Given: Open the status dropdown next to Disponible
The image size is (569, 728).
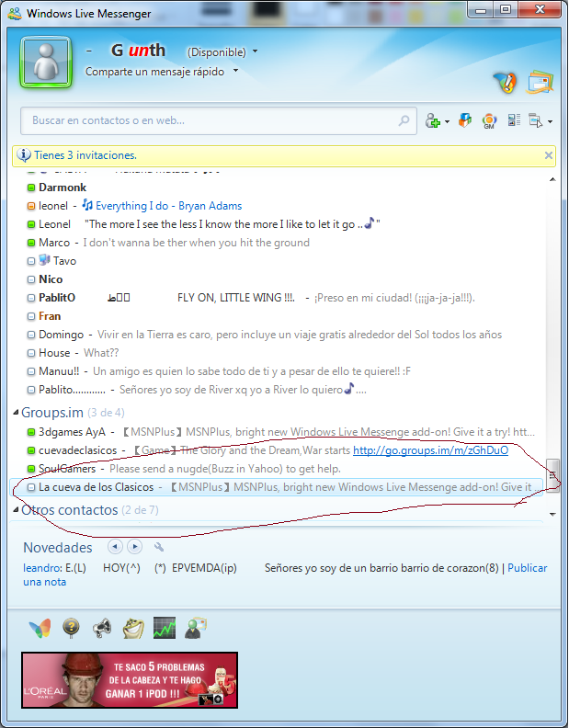Looking at the screenshot, I should 255,51.
